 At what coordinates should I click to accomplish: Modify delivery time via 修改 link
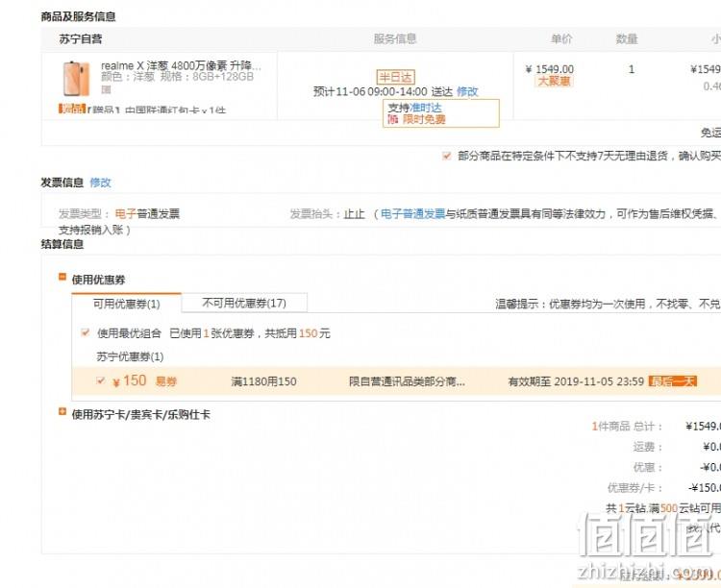click(x=467, y=91)
